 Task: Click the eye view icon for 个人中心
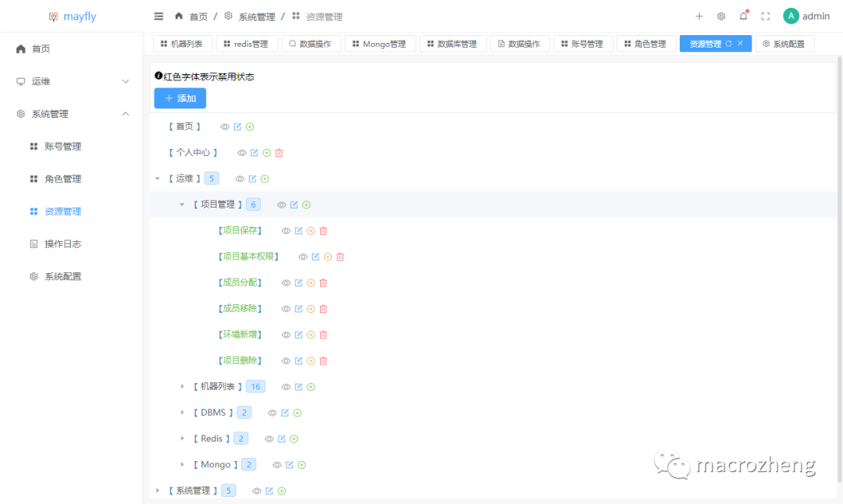pyautogui.click(x=242, y=152)
